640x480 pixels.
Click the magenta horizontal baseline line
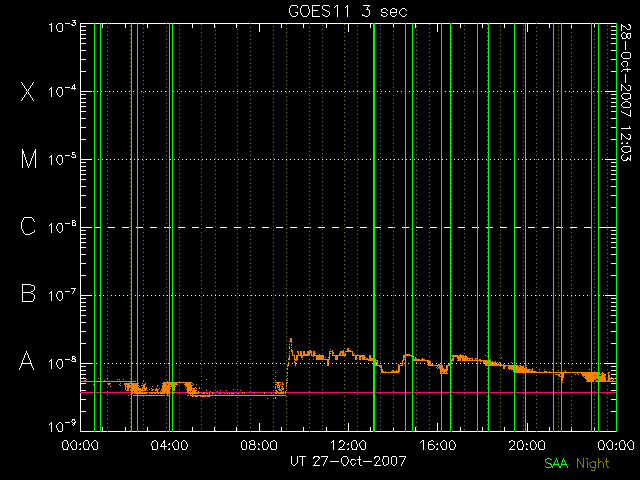[348, 392]
